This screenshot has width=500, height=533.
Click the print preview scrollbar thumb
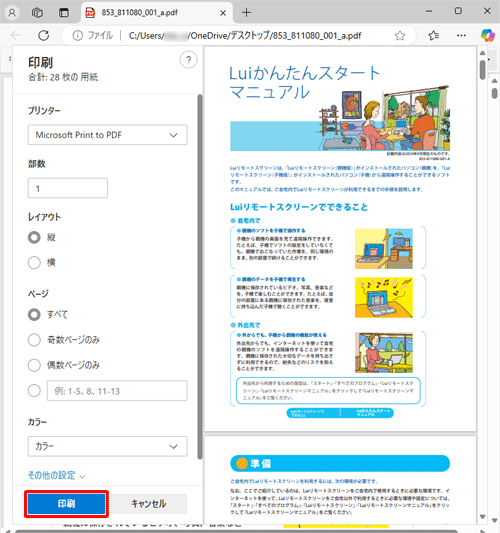point(482,70)
